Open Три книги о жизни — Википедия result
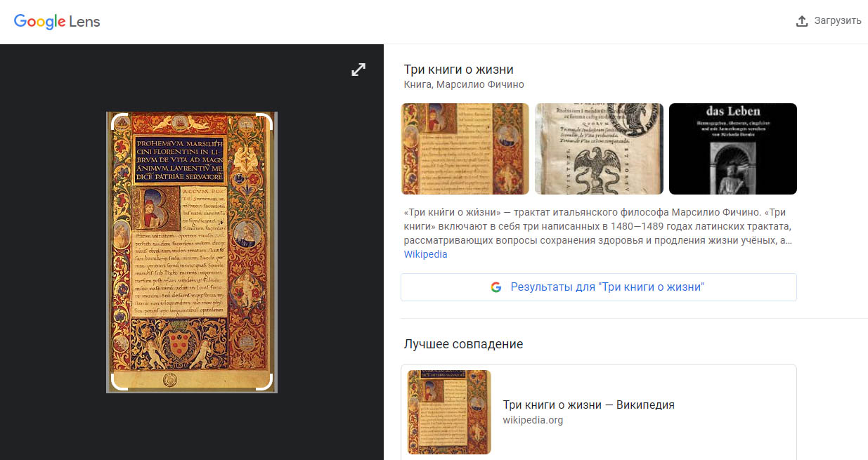Image resolution: width=868 pixels, height=460 pixels. click(589, 405)
